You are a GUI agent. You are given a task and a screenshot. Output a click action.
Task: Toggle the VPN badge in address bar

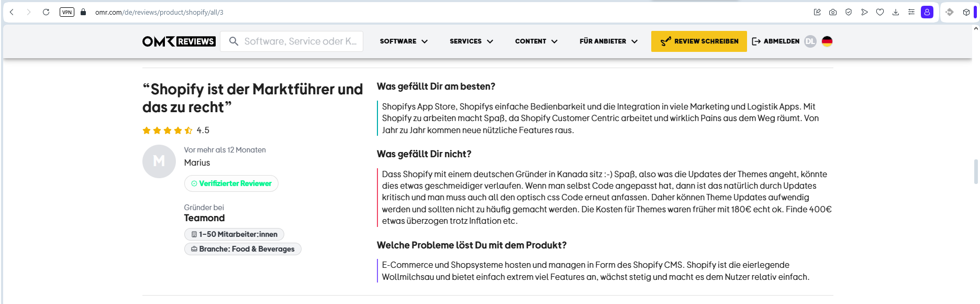click(67, 12)
